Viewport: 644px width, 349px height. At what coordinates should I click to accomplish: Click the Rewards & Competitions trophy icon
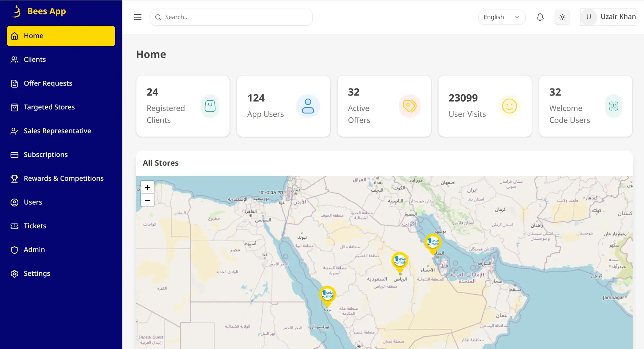(x=14, y=179)
